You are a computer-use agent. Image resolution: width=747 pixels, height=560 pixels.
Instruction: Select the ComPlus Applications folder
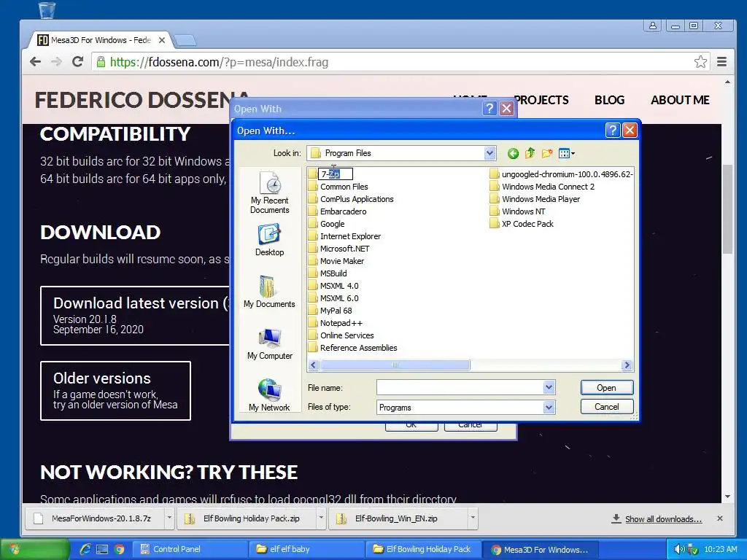pos(351,199)
